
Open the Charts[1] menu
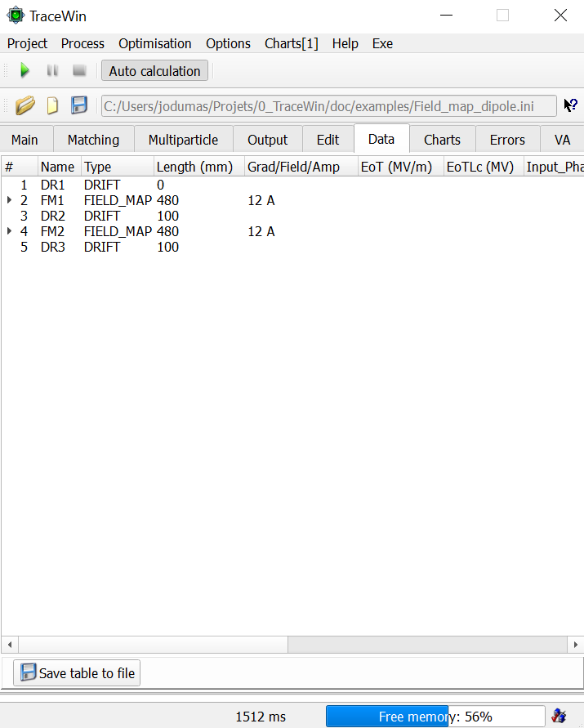click(x=292, y=43)
